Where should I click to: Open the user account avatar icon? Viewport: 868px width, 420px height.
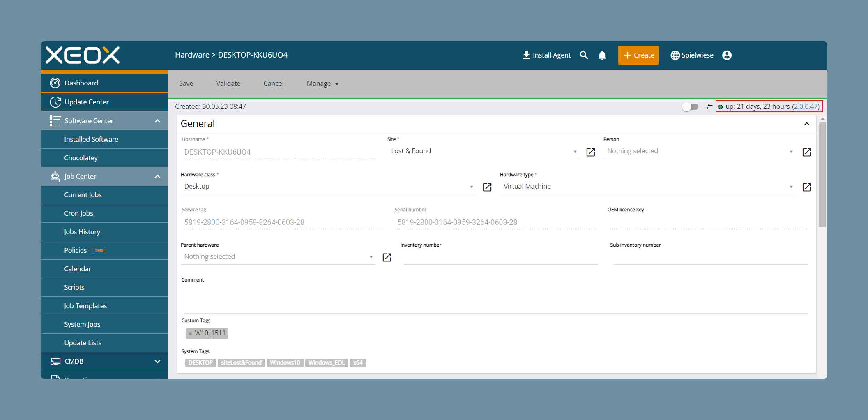727,55
